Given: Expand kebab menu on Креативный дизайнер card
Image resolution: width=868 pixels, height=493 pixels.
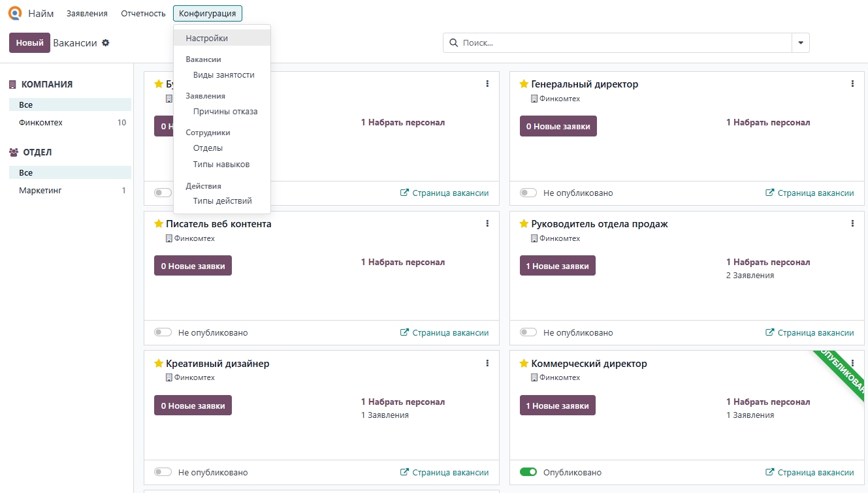Looking at the screenshot, I should [x=487, y=363].
